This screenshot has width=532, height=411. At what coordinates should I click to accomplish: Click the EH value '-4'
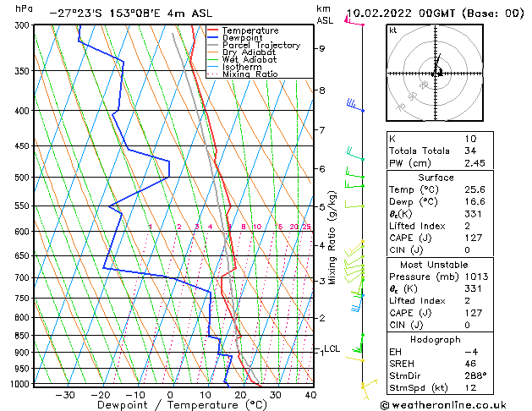tap(470, 352)
